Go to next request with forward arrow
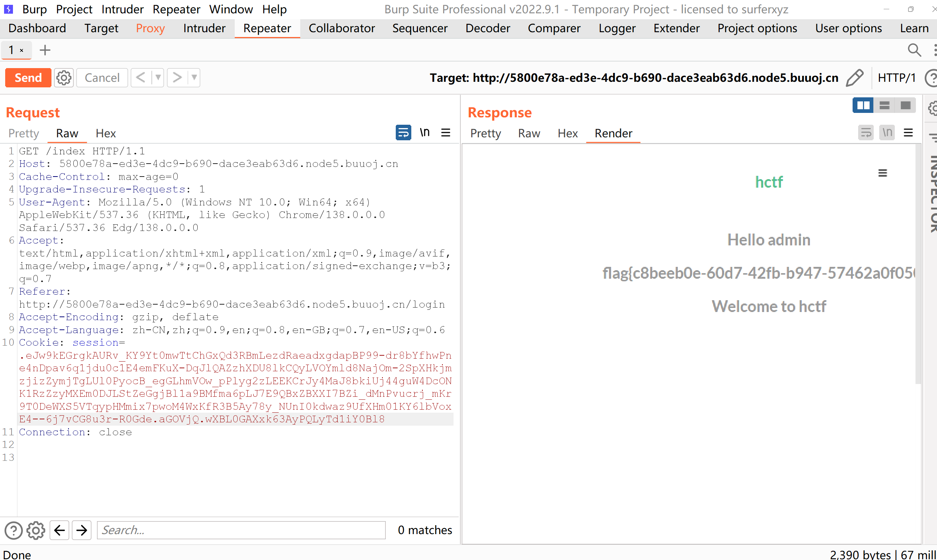 coord(177,78)
